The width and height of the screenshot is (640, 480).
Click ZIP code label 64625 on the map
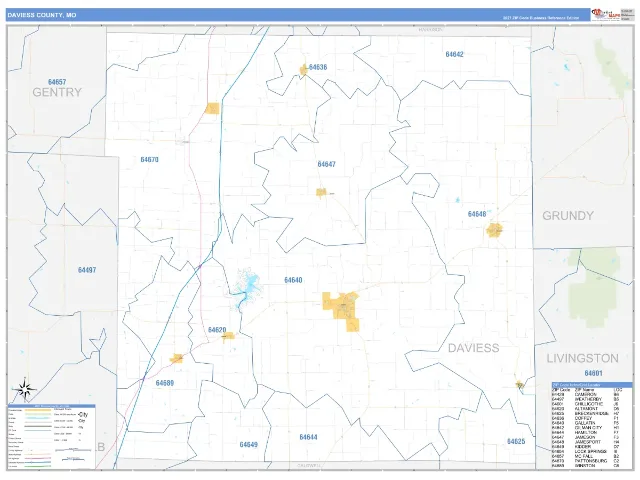pyautogui.click(x=516, y=441)
